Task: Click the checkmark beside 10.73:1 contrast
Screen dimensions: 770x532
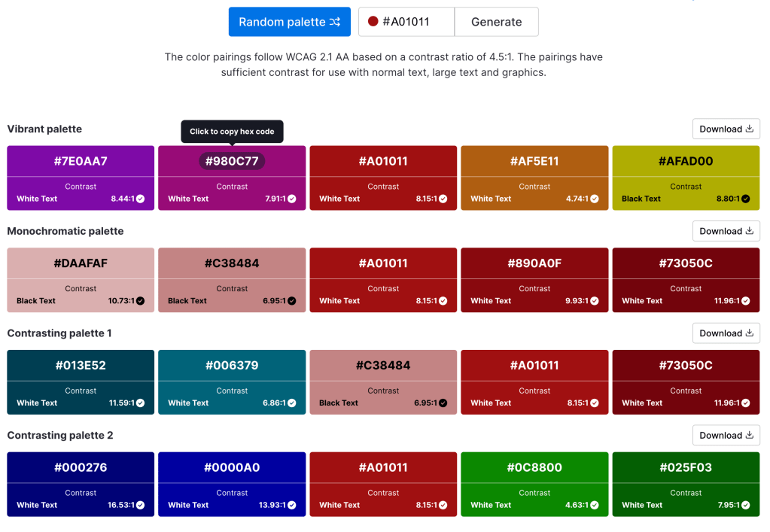Action: 141,301
